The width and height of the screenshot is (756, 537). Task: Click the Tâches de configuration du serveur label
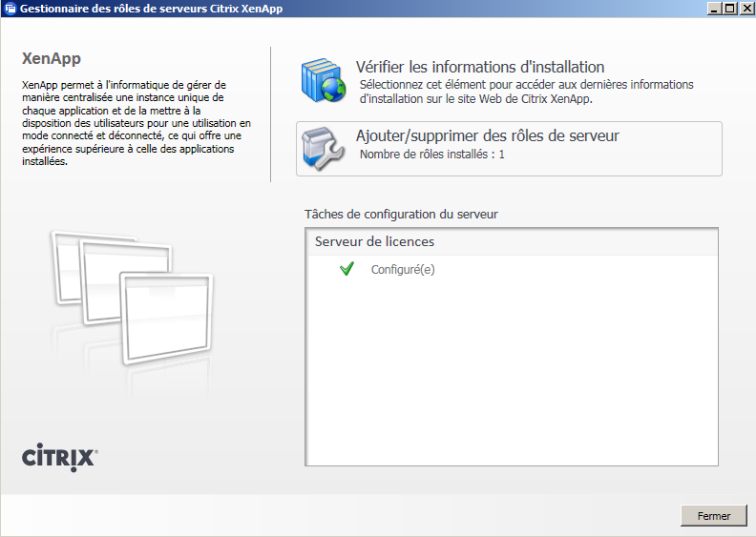[x=401, y=214]
